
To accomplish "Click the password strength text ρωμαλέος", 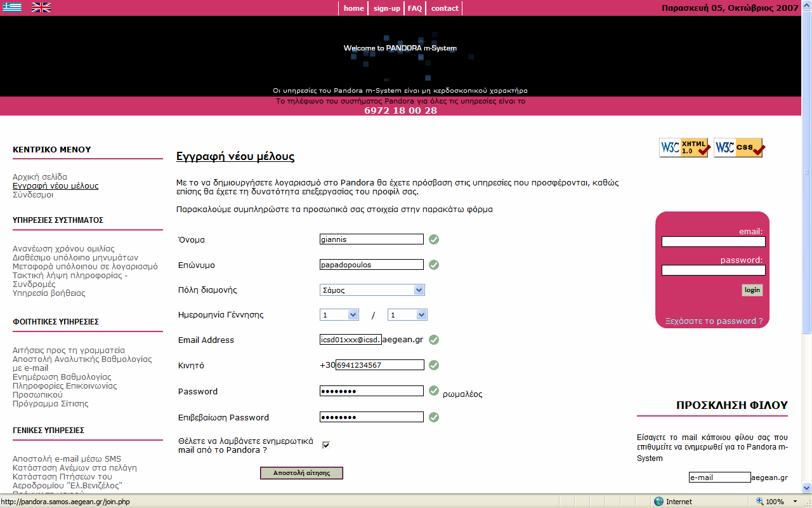I will pyautogui.click(x=462, y=394).
